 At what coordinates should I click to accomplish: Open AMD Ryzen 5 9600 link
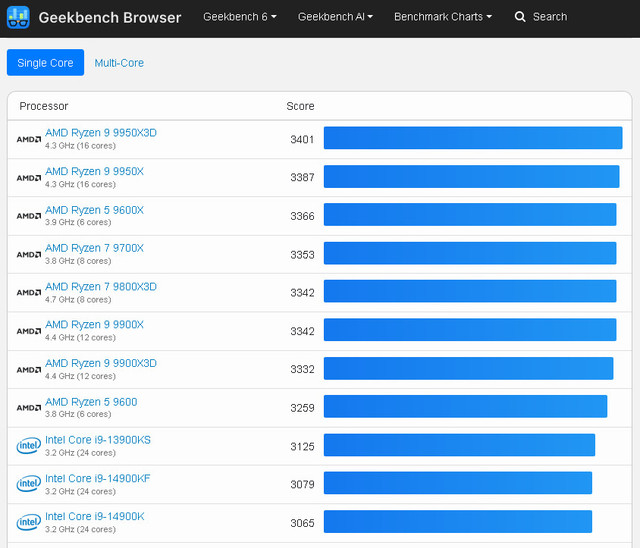(x=91, y=402)
